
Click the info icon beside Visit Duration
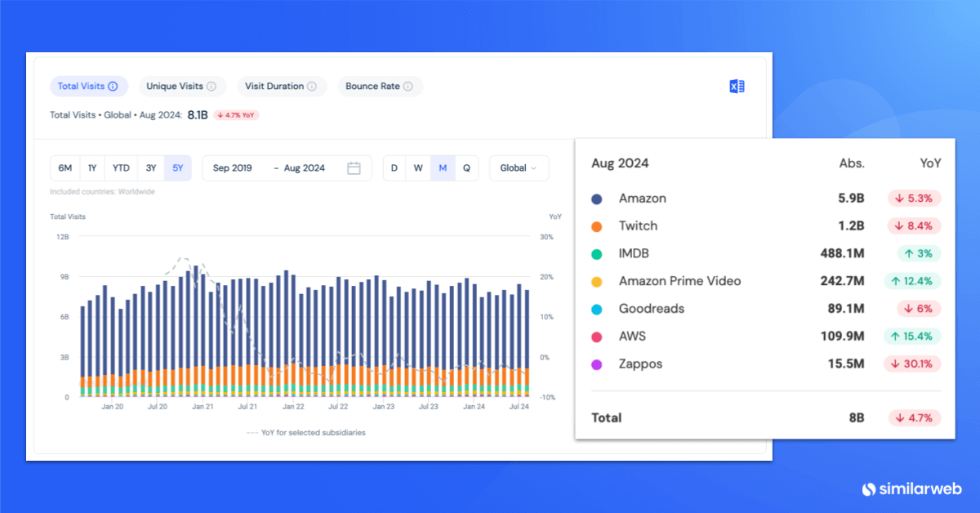(x=311, y=86)
